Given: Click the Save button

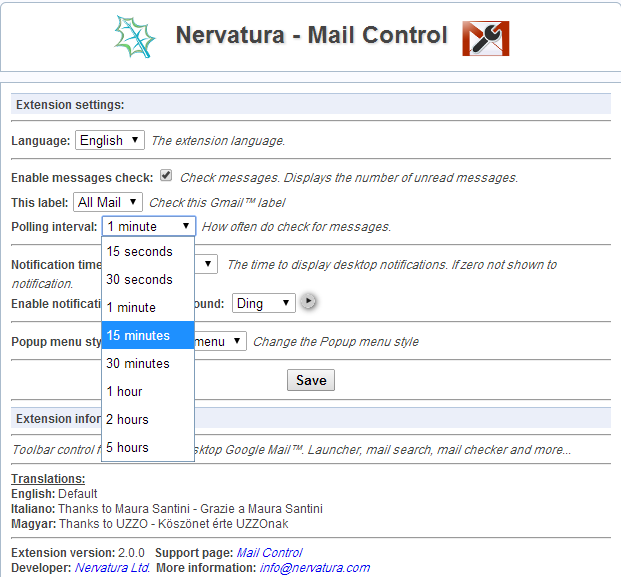Looking at the screenshot, I should pos(311,380).
